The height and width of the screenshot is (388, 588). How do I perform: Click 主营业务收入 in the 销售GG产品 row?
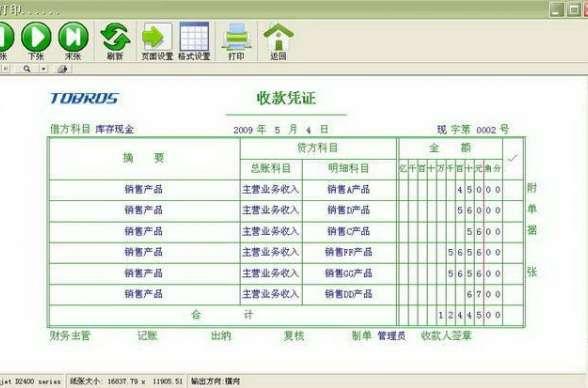pyautogui.click(x=271, y=273)
